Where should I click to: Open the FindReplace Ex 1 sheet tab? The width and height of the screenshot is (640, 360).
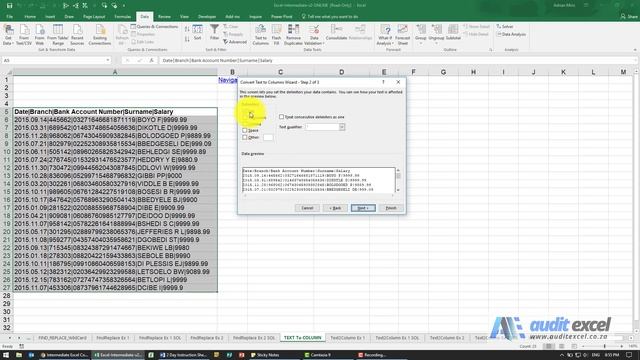[113, 338]
